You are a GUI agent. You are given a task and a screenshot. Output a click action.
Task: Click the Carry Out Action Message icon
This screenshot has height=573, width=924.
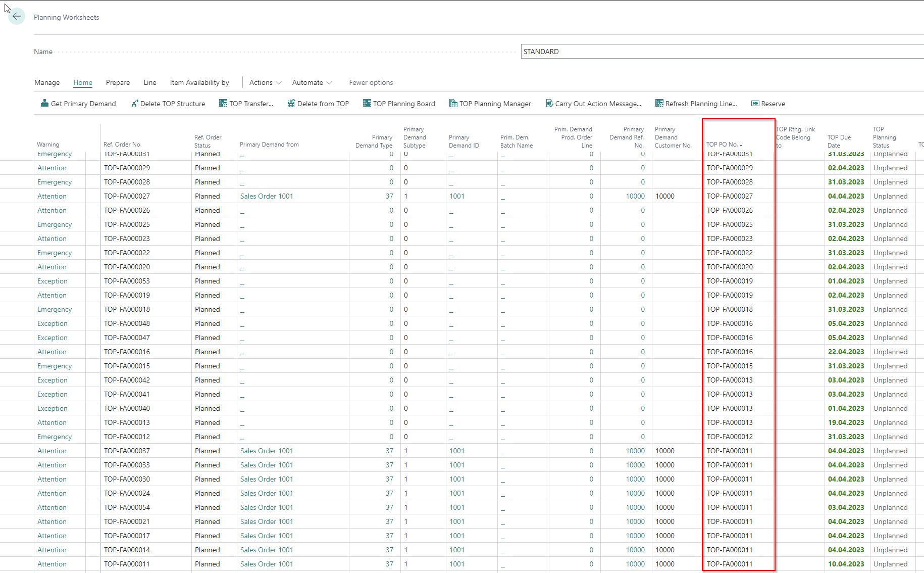pos(549,104)
